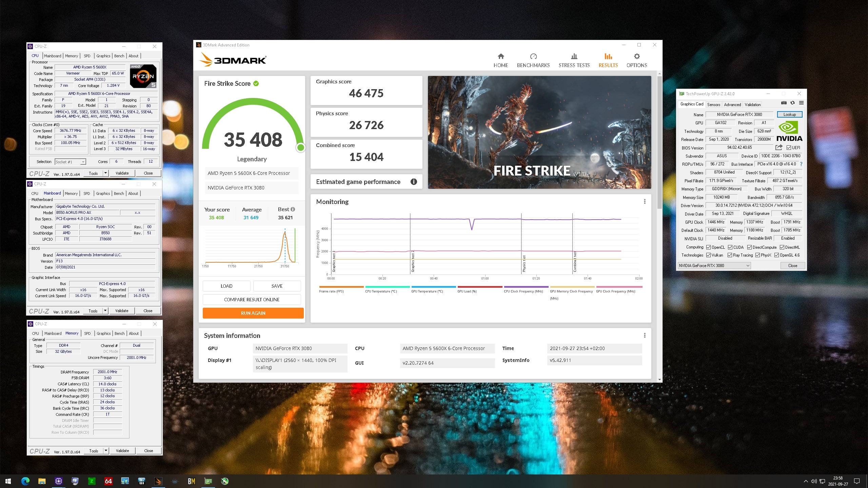This screenshot has height=488, width=868.
Task: Open the BM taskbar application
Action: (x=192, y=481)
